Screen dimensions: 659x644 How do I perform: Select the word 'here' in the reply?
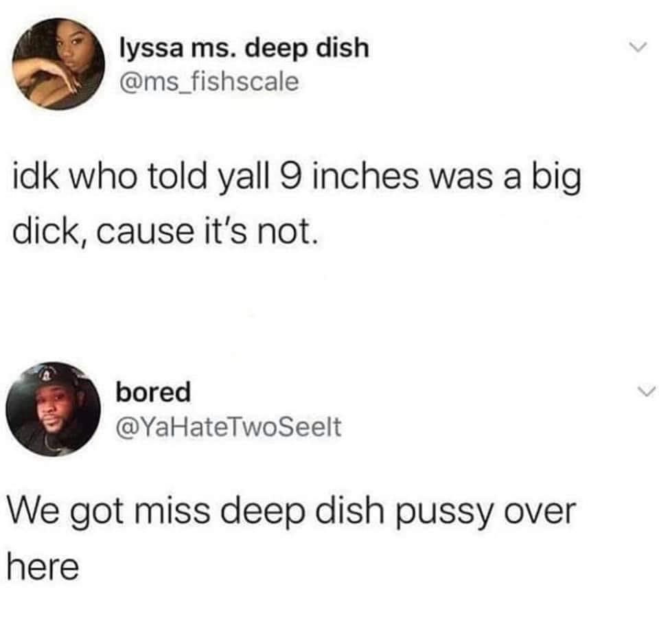[43, 567]
